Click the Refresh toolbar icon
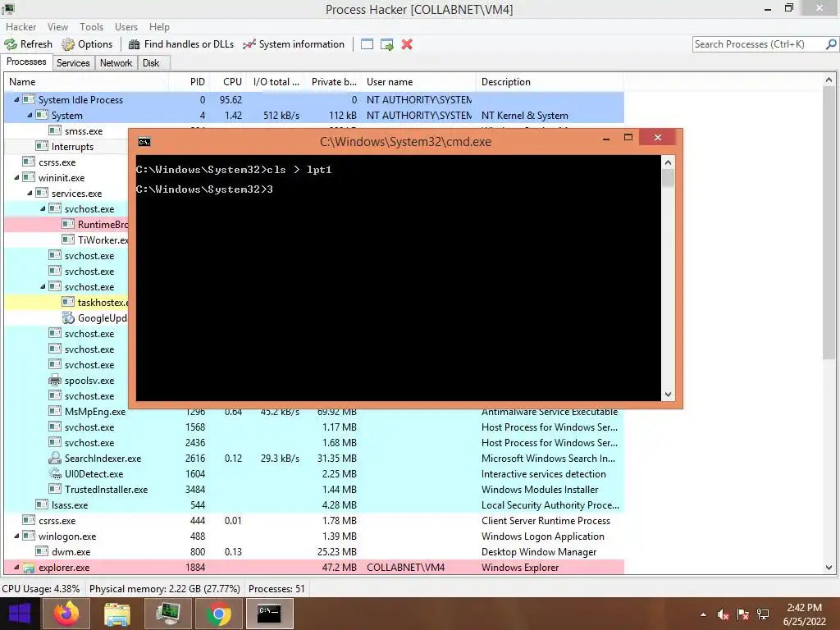This screenshot has height=630, width=840. coord(11,44)
